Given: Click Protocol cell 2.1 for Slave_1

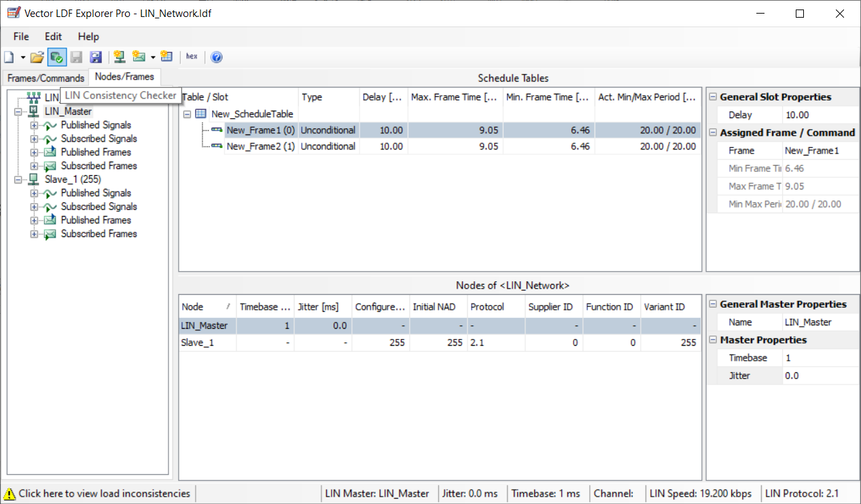Looking at the screenshot, I should coord(496,342).
